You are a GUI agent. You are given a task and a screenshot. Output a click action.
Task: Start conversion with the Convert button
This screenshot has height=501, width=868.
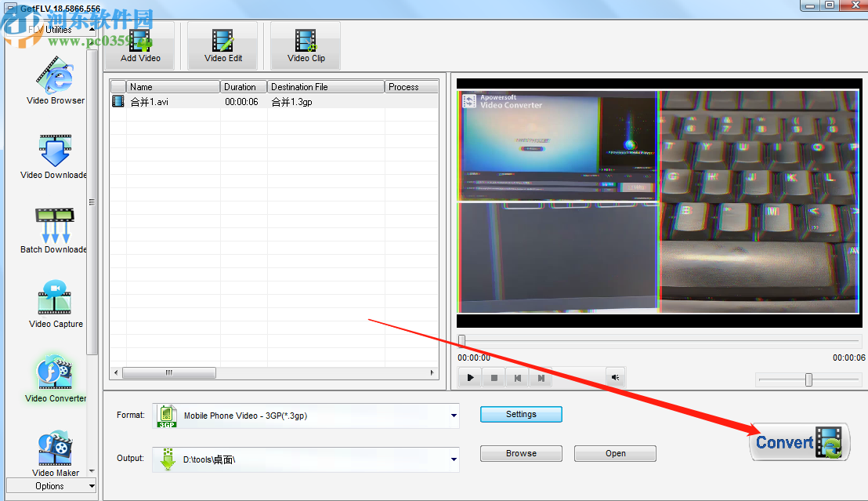tap(799, 442)
